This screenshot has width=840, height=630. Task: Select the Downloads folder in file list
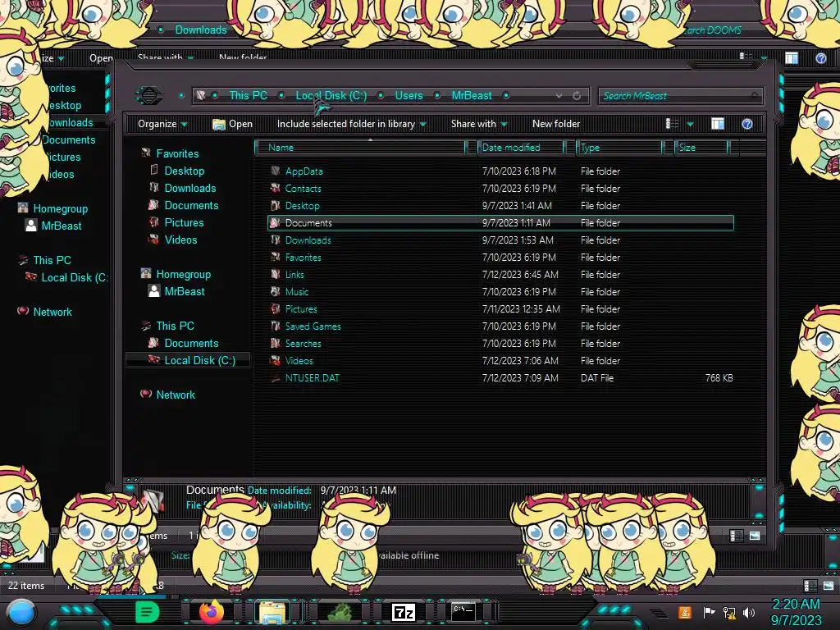coord(308,240)
